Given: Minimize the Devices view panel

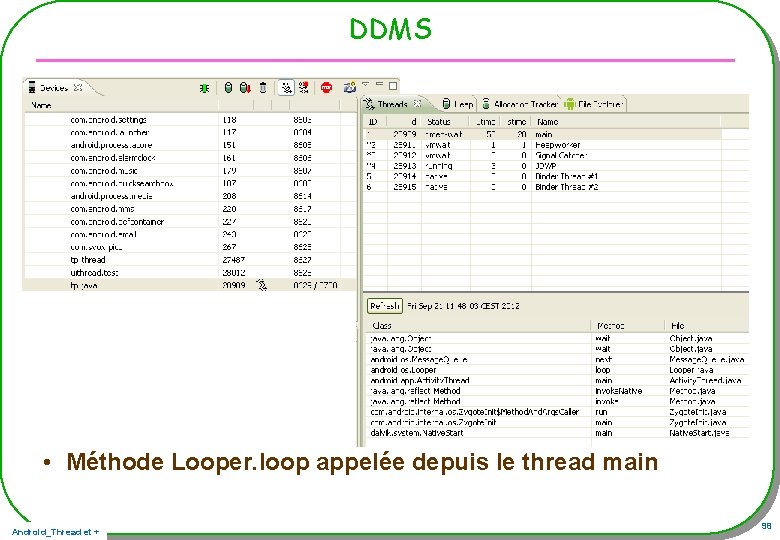Looking at the screenshot, I should click(380, 84).
